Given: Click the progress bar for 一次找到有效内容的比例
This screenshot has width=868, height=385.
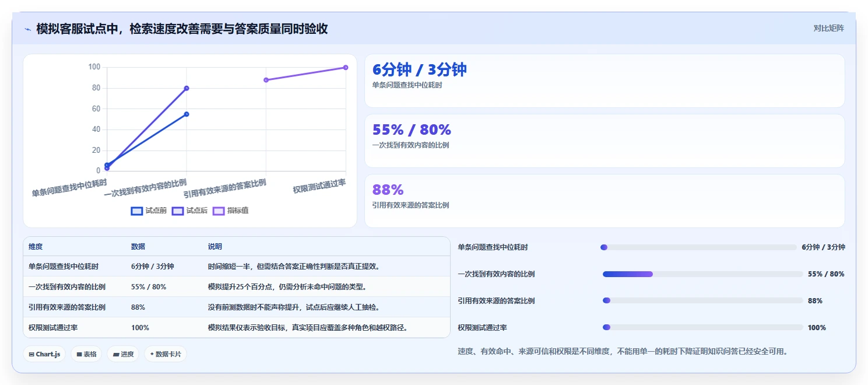Looking at the screenshot, I should coord(703,274).
